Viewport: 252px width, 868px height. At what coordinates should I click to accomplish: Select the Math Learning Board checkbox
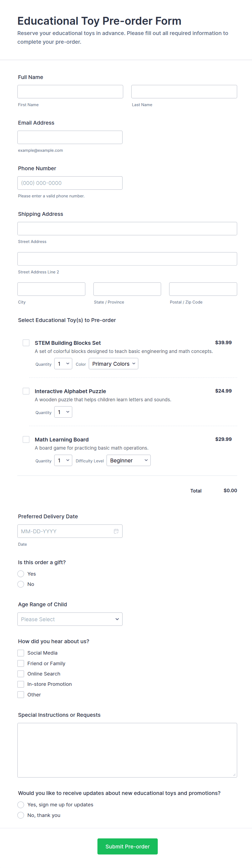(26, 439)
